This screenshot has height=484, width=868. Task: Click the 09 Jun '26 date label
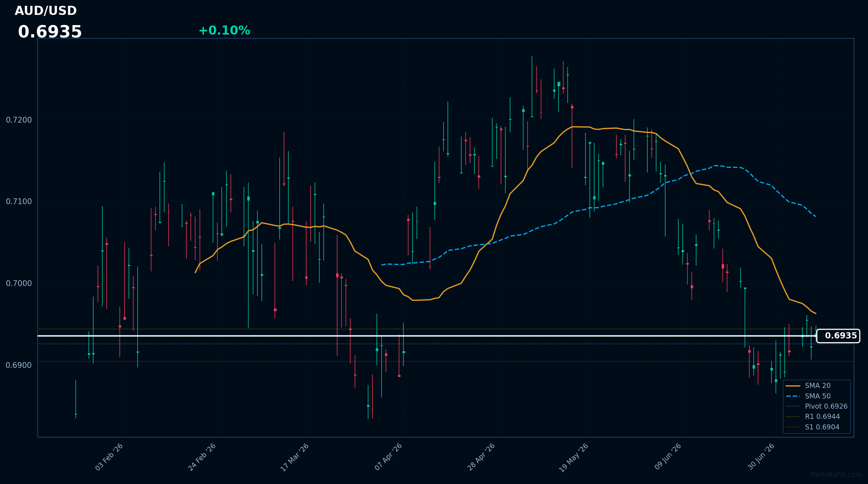point(668,457)
